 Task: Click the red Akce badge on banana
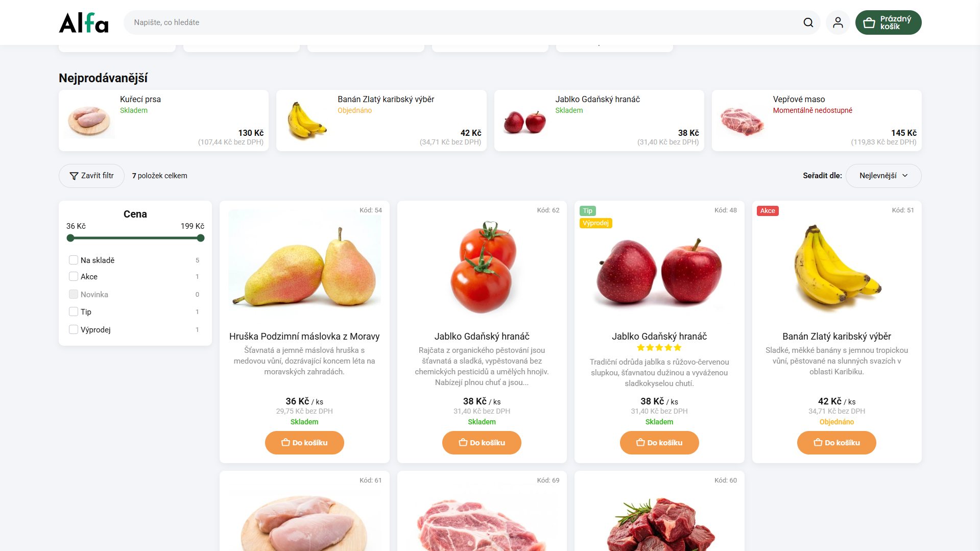[x=768, y=211]
